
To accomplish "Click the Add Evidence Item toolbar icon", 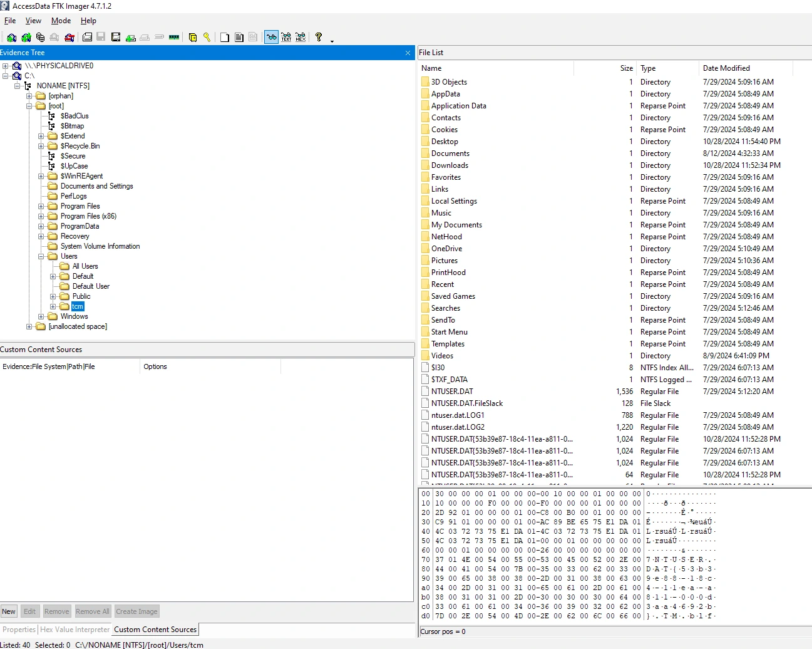I will (x=11, y=38).
